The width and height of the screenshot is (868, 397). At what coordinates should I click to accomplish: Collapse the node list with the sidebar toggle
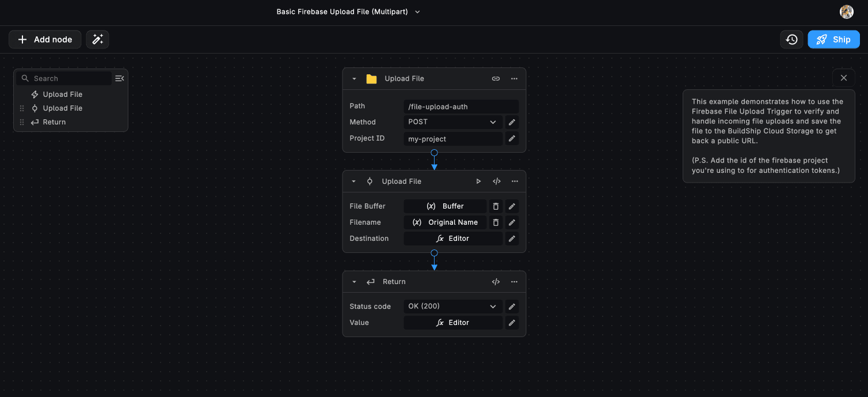tap(119, 78)
